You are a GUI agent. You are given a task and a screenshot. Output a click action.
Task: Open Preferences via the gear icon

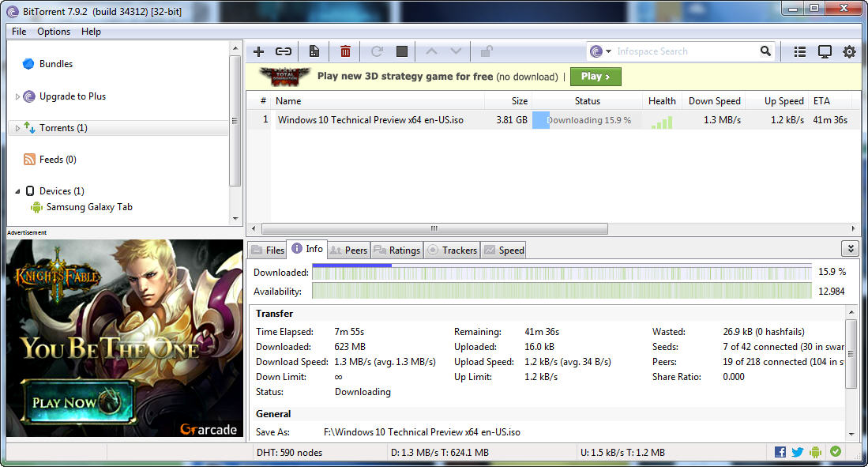849,51
